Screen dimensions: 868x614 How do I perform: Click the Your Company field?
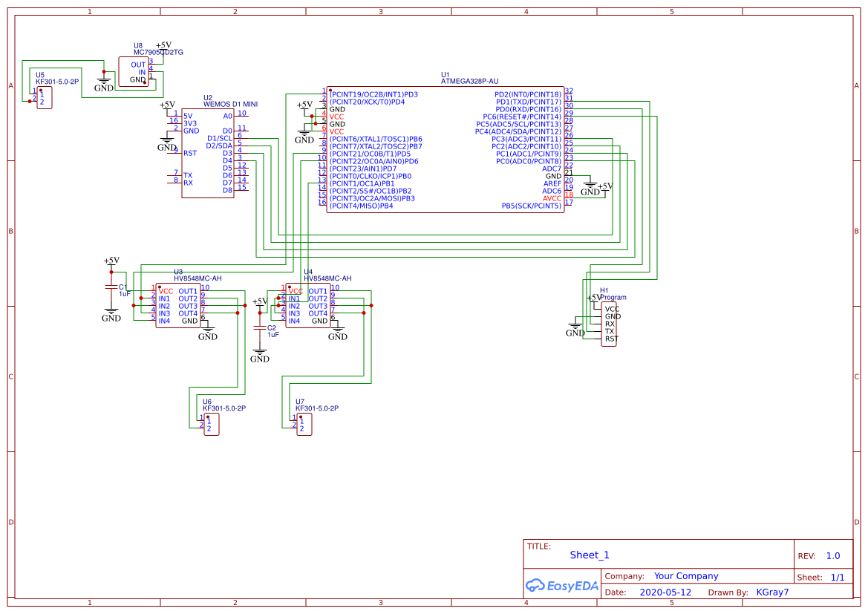[686, 576]
